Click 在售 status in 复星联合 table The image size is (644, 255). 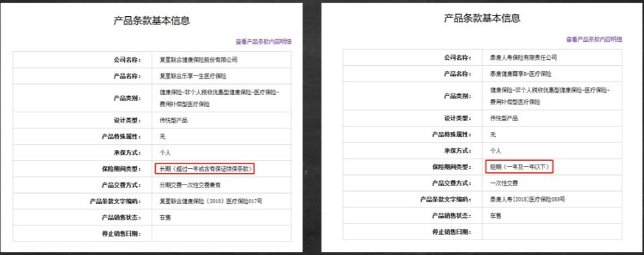pyautogui.click(x=165, y=218)
